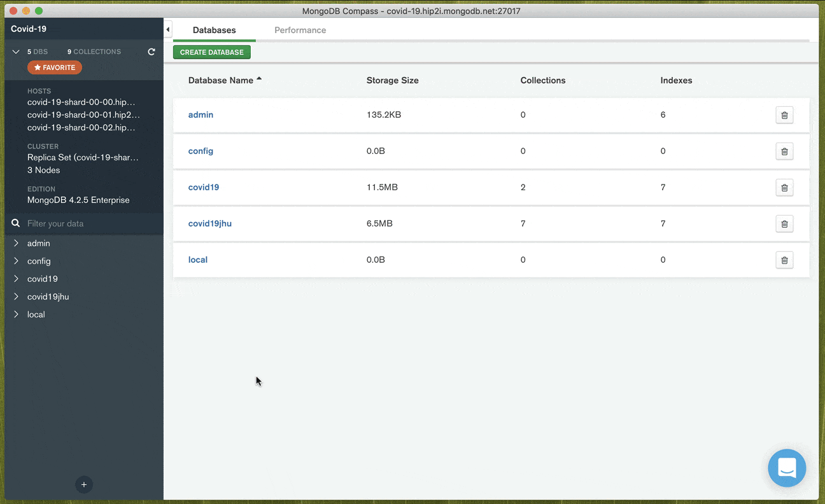This screenshot has width=825, height=504.
Task: Expand the covid19 database tree node
Action: pos(16,279)
